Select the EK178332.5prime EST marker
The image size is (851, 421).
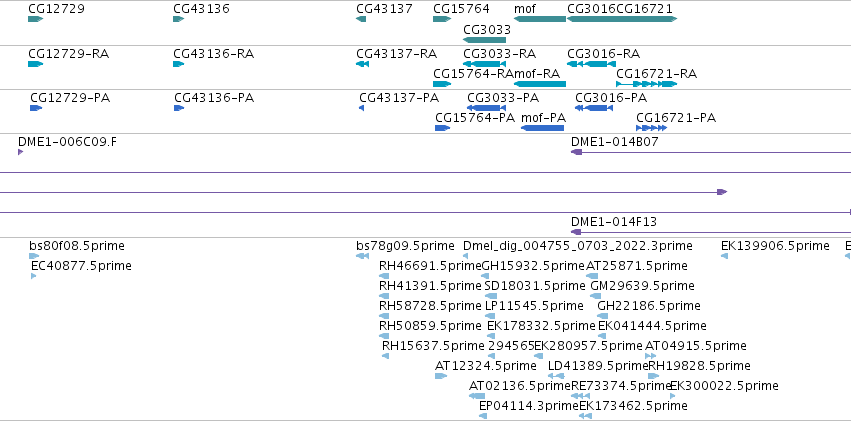(491, 336)
